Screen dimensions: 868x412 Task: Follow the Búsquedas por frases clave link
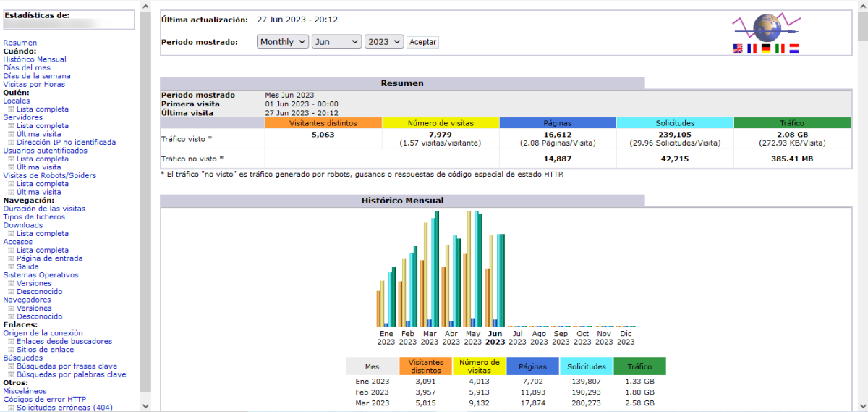67,366
